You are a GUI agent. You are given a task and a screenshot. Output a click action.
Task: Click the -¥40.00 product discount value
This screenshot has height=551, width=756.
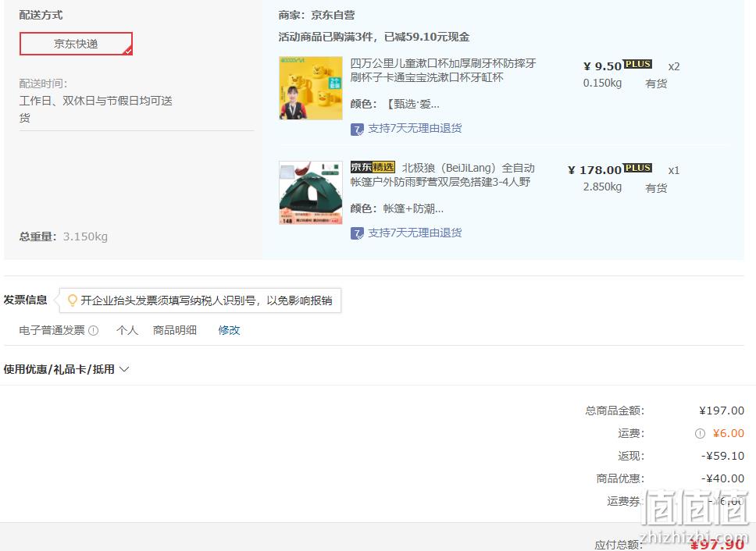722,478
